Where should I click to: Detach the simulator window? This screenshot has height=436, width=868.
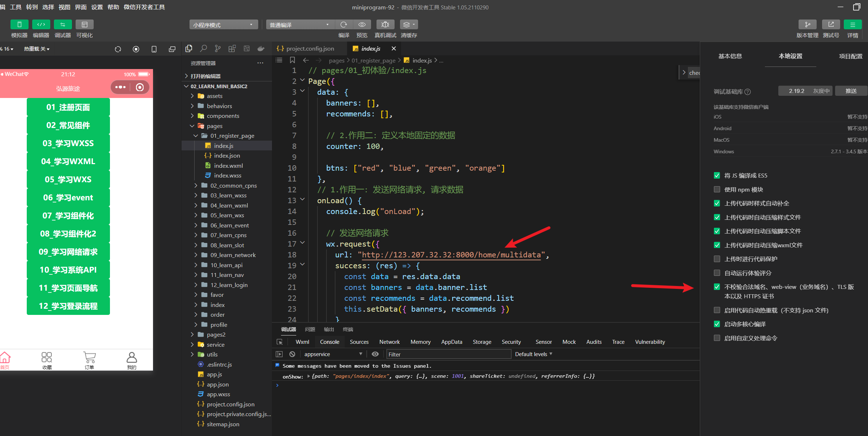coord(172,49)
